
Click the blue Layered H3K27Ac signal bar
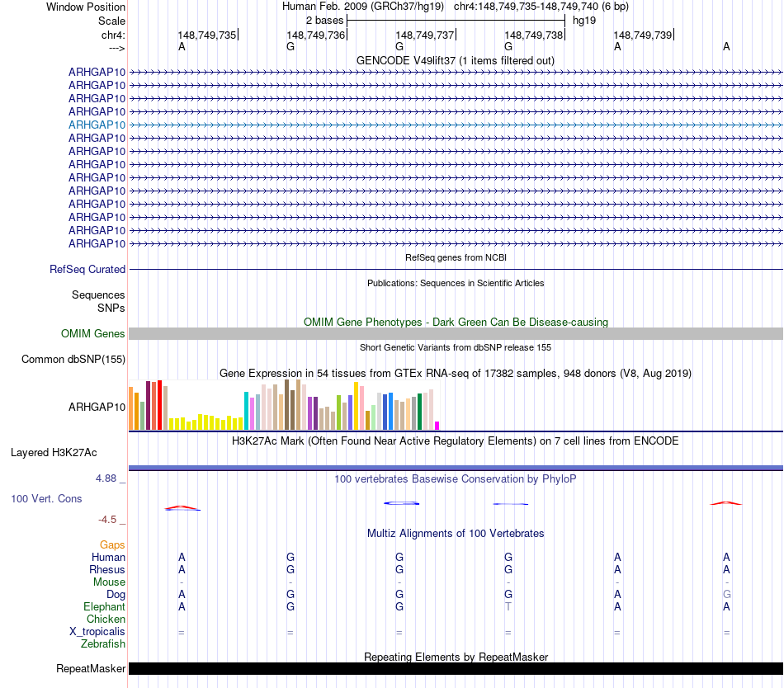pos(456,469)
